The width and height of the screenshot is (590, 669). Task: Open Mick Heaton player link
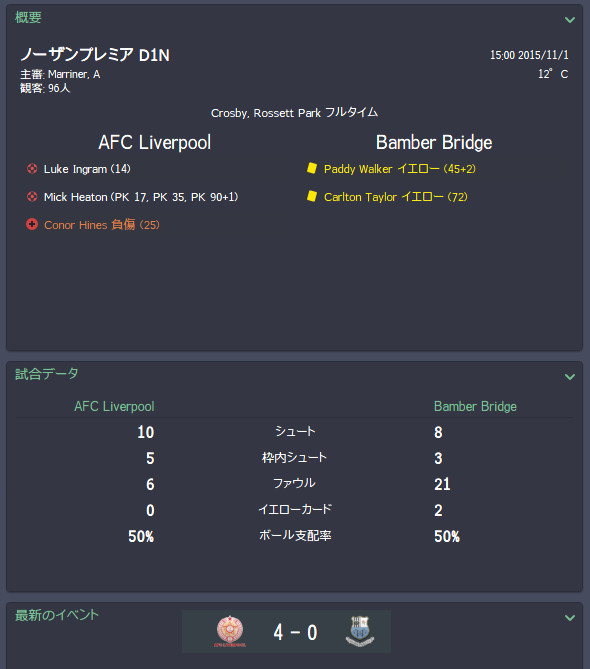(76, 197)
